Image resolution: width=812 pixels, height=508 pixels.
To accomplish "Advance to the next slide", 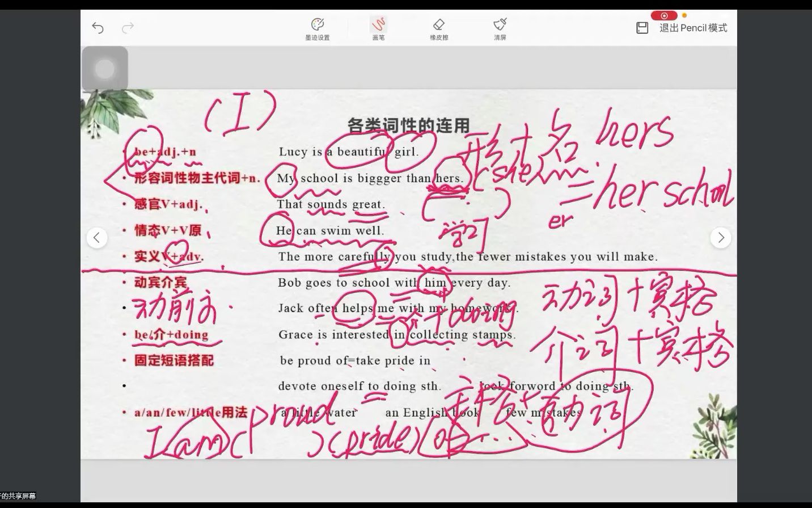I will point(721,237).
